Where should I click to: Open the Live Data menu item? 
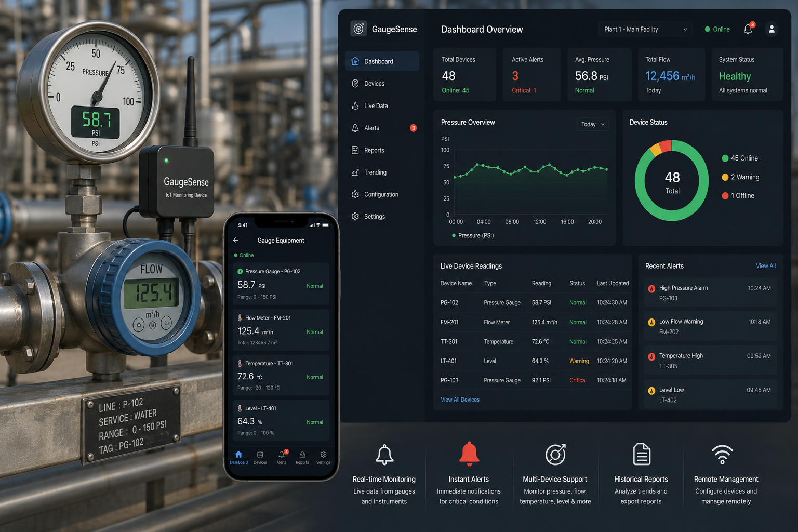point(382,105)
